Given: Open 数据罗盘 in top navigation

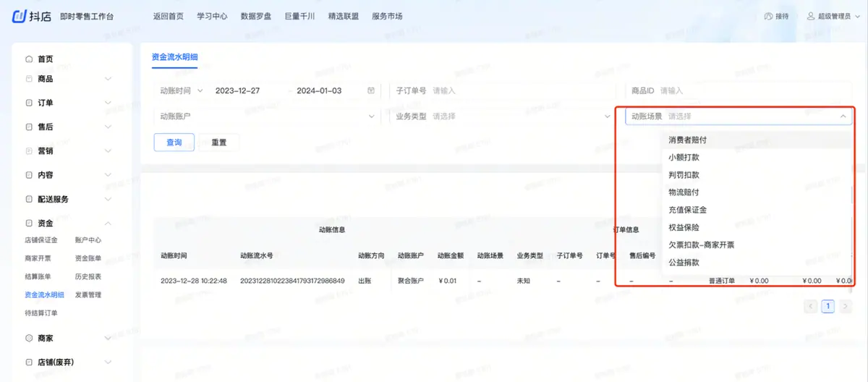Looking at the screenshot, I should click(256, 16).
